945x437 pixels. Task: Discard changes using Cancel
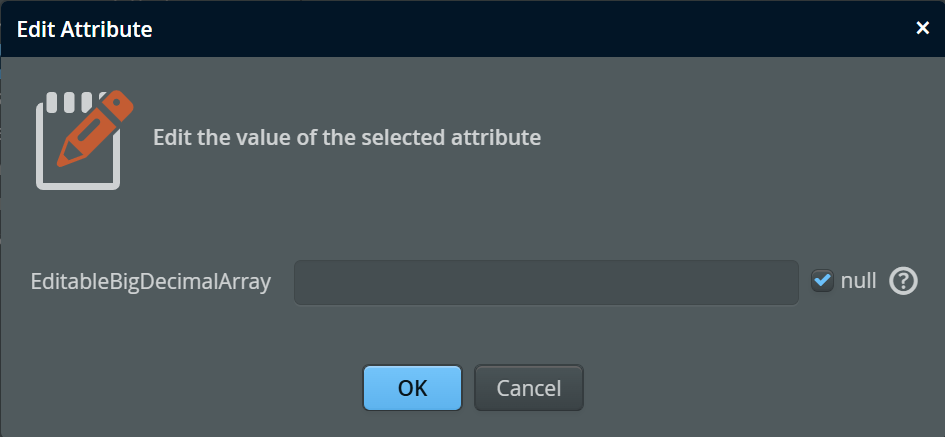click(528, 388)
